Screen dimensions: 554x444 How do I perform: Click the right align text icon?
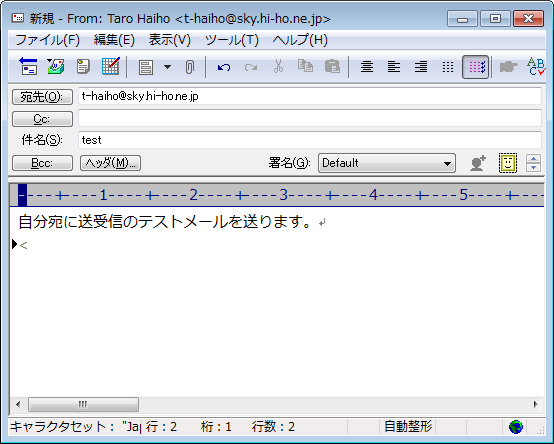[421, 66]
